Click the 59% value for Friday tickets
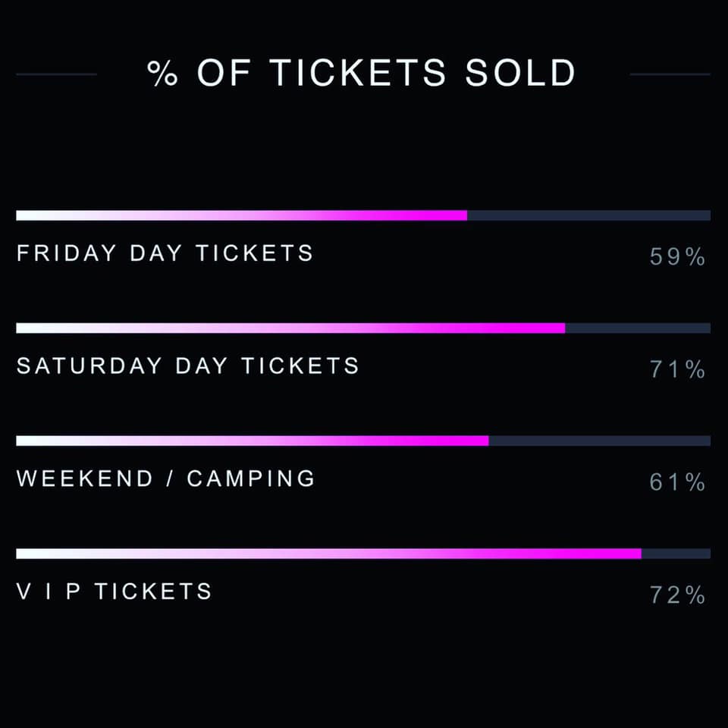 coord(677,258)
